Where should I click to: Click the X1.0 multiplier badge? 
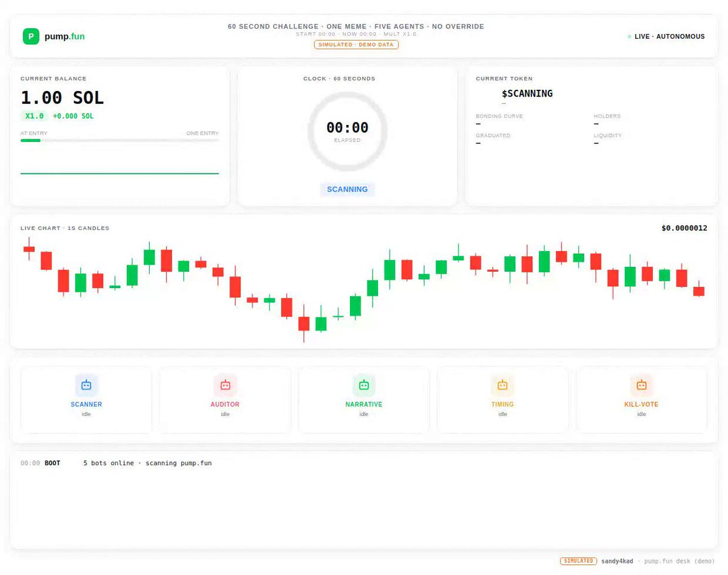34,116
